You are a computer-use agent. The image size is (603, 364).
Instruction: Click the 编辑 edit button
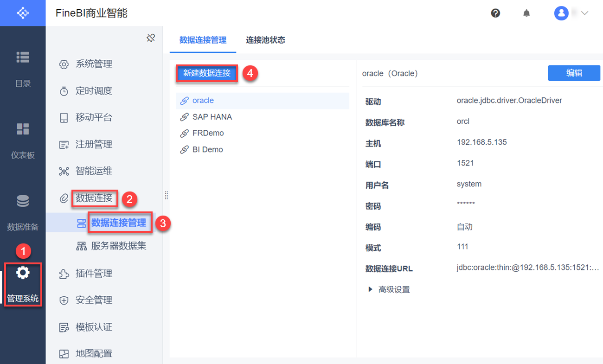[x=574, y=73]
